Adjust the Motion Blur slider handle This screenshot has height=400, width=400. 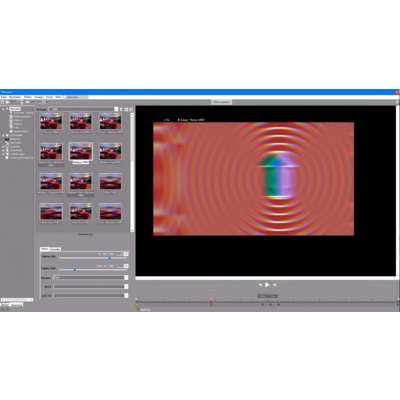pyautogui.click(x=110, y=258)
